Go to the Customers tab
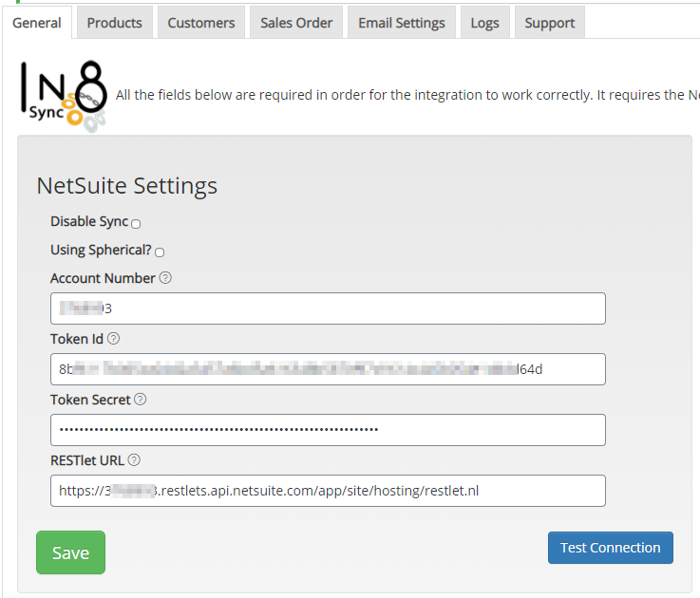The width and height of the screenshot is (700, 598). tap(200, 23)
